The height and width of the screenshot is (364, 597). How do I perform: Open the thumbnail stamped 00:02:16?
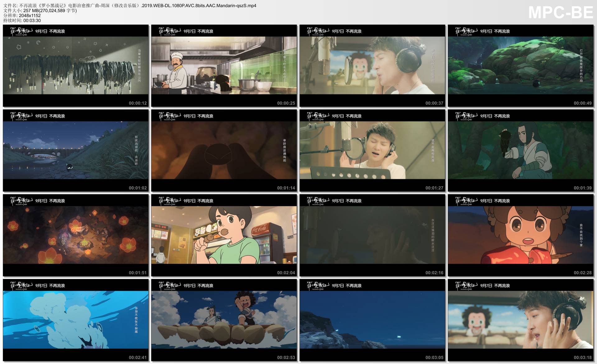click(x=373, y=235)
